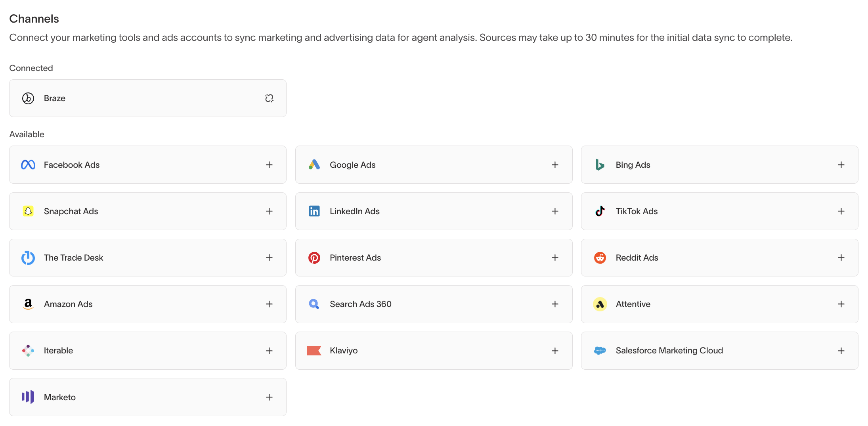Viewport: 868px width, 426px height.
Task: Click the Pinterest logo icon
Action: 314,258
